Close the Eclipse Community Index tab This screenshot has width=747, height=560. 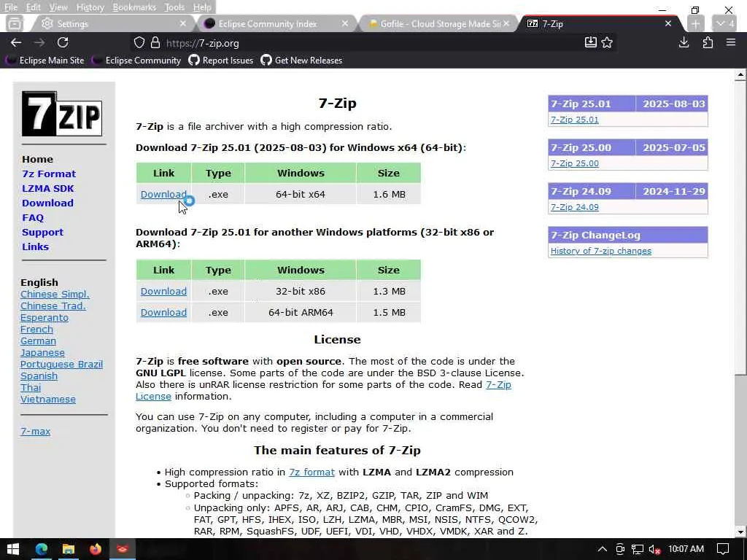345,23
